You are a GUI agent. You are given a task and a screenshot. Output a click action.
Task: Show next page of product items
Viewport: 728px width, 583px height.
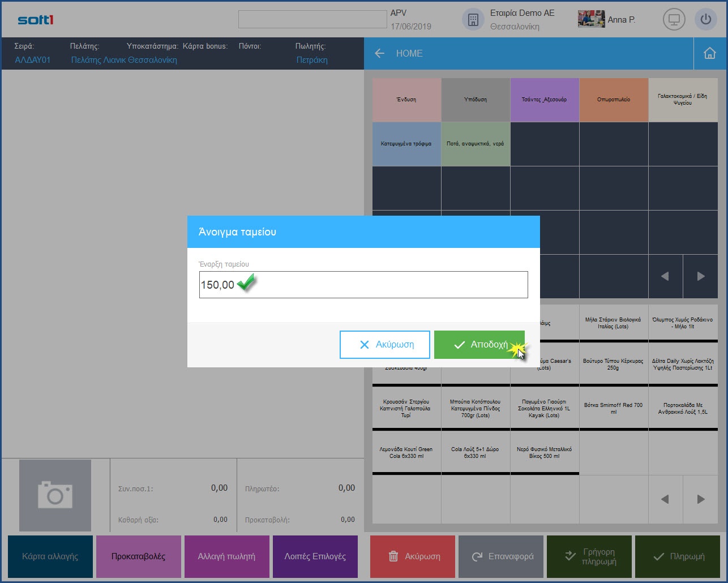point(701,499)
